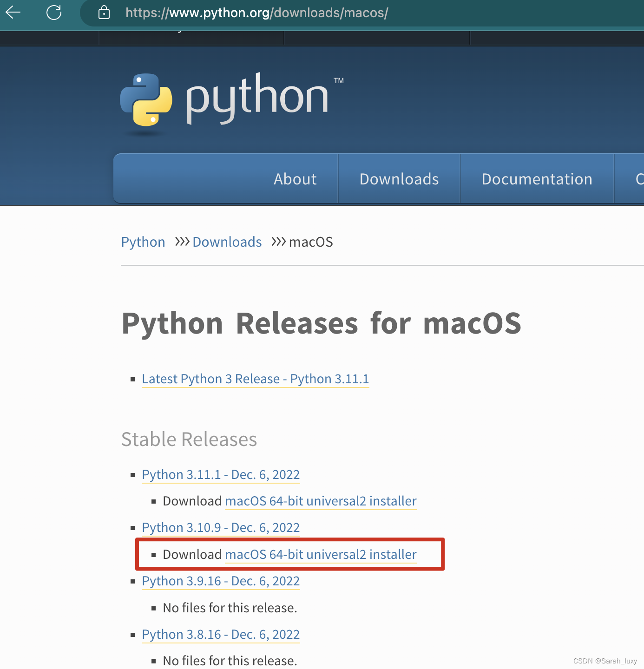
Task: Click the macOS breadcrumb text
Action: point(311,242)
